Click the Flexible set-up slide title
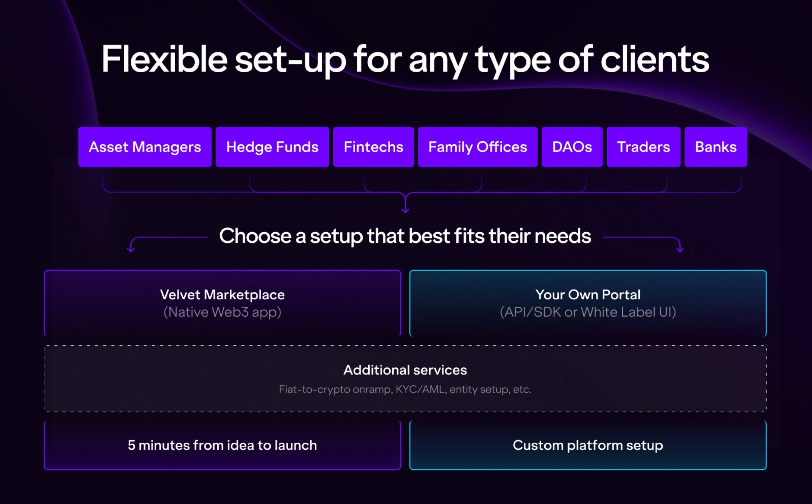This screenshot has width=812, height=504. click(x=405, y=59)
